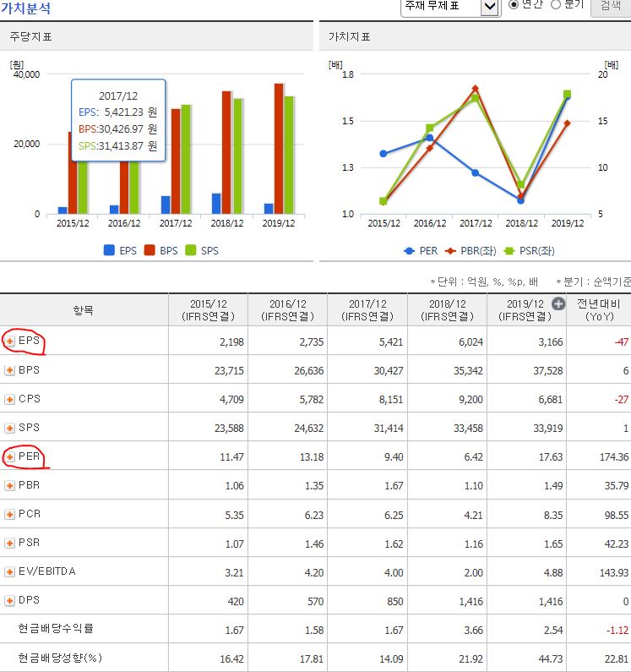631x672 pixels.
Task: Select the 분기 radio button
Action: tap(556, 5)
